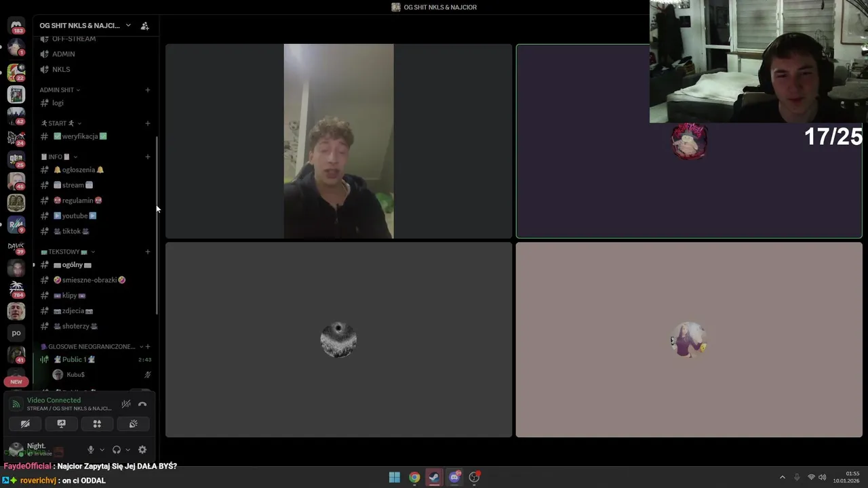Open GTA server icon
Image resolution: width=868 pixels, height=488 pixels.
[x=16, y=159]
